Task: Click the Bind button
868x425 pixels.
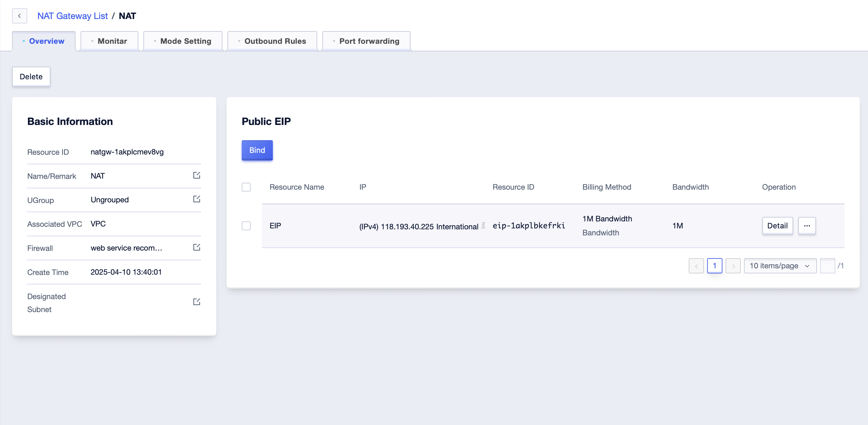Action: point(257,150)
